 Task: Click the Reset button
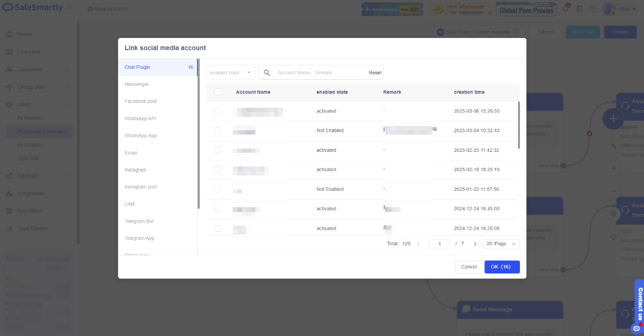(x=375, y=73)
